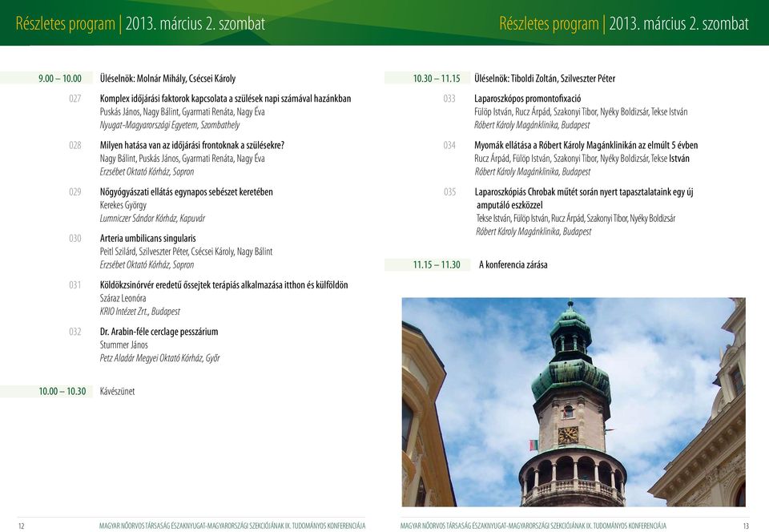
Task: Click 'Nyugat-Magyarországi Egyetem, Szombathely'
Action: [x=170, y=125]
